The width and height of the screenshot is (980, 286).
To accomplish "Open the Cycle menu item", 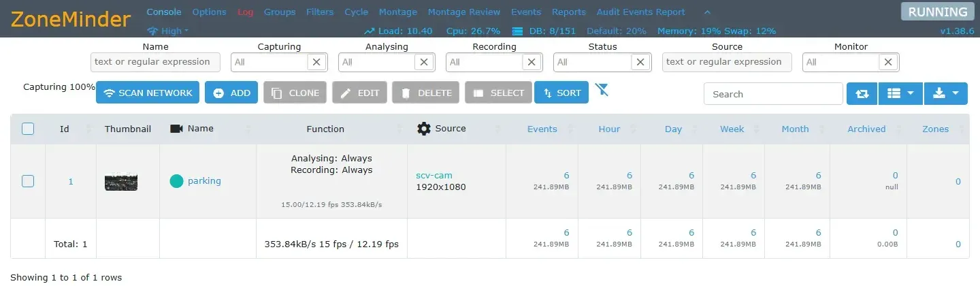I will click(357, 12).
